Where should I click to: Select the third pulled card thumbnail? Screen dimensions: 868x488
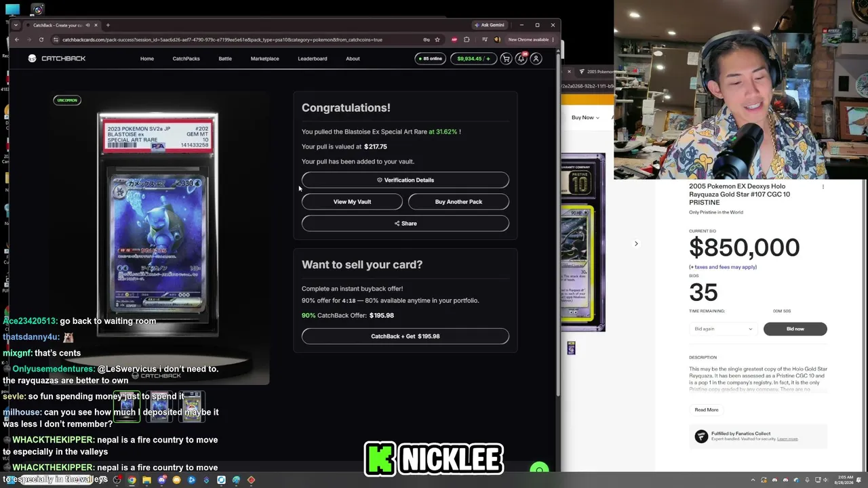point(192,407)
